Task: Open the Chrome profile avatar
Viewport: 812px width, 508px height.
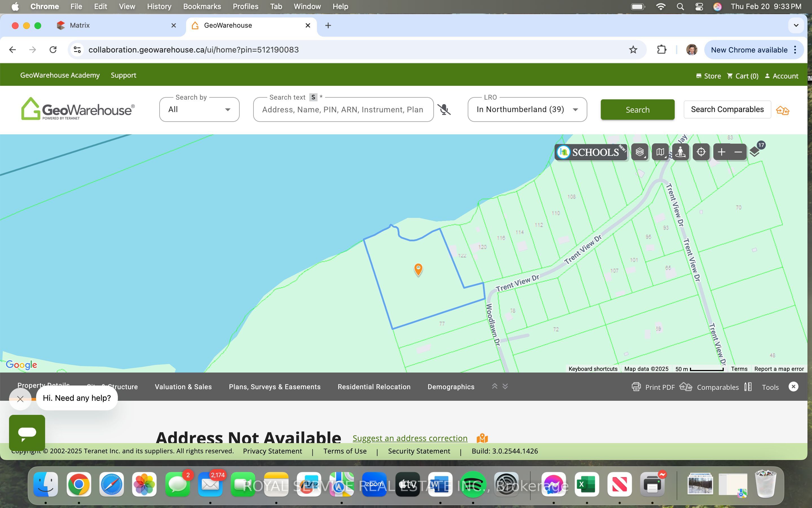Action: coord(692,50)
